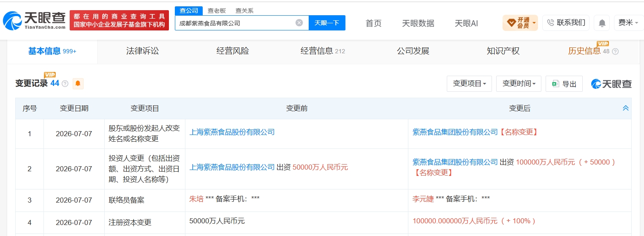Open the 开通会员 membership dropdown

pos(520,23)
